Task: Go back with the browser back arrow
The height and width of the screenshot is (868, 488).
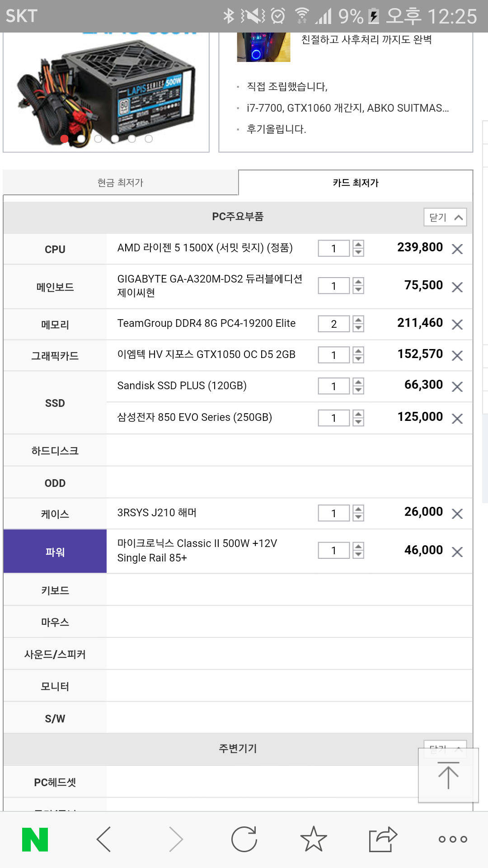Action: tap(104, 840)
